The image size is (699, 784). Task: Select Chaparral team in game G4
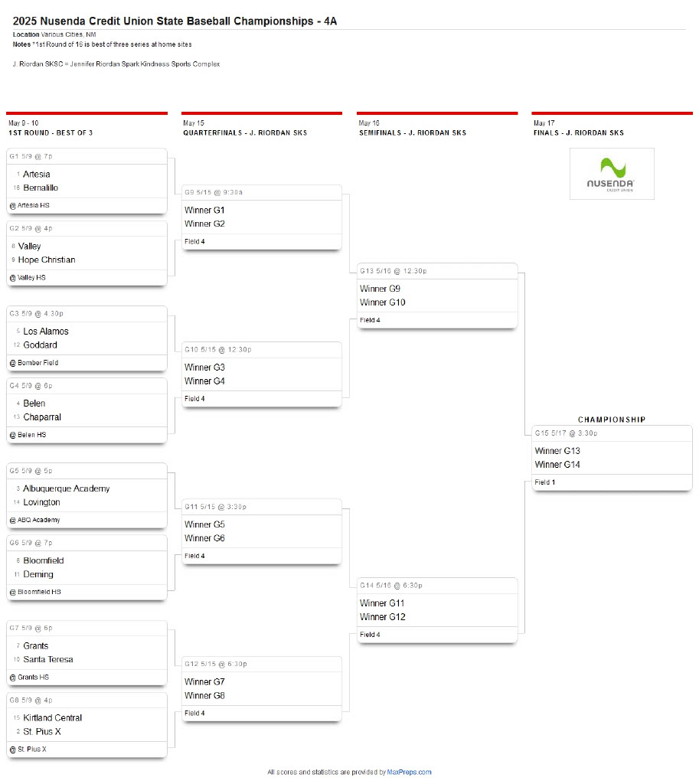point(42,417)
